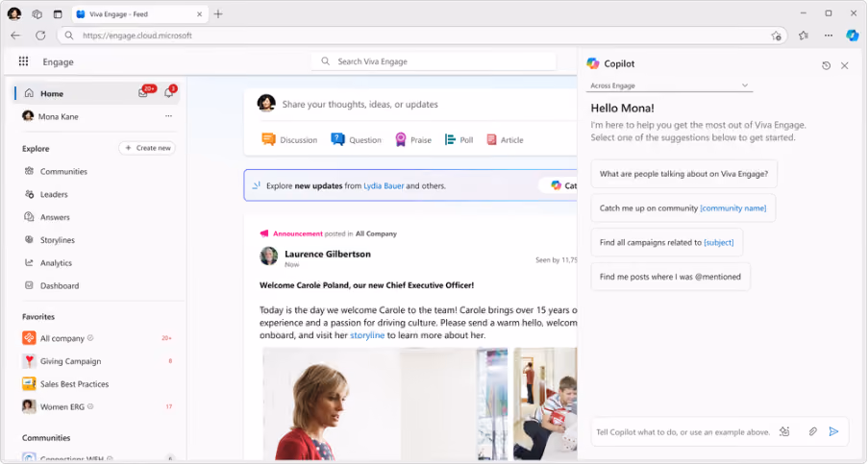Viewport: 868px width, 464px height.
Task: Start a Poll post
Action: (459, 140)
